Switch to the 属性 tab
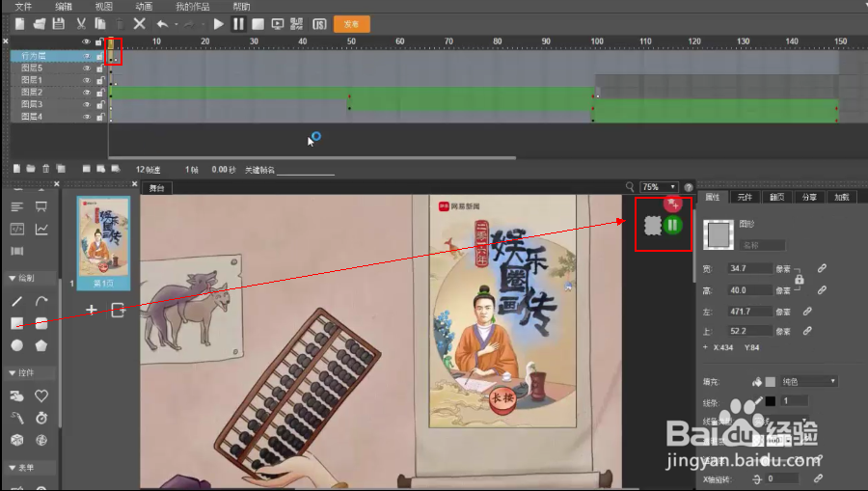 (713, 197)
